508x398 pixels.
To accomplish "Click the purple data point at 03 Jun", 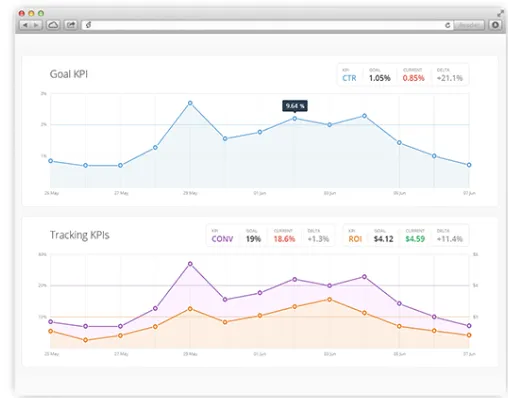I will [329, 286].
